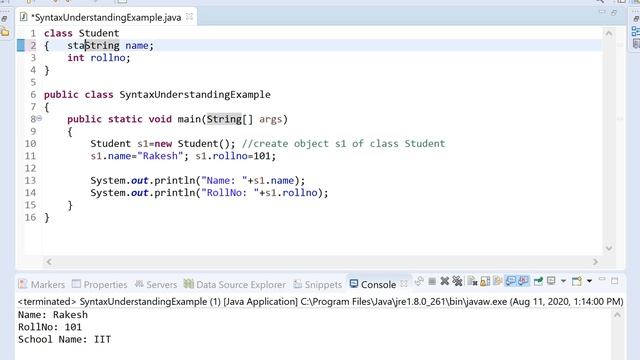This screenshot has width=640, height=360.
Task: Toggle show console when standard error changes
Action: [523, 281]
